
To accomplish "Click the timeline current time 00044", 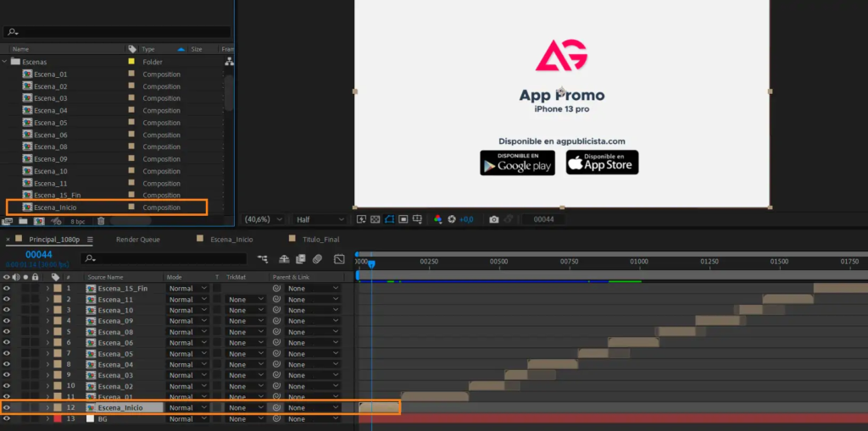I will point(39,255).
